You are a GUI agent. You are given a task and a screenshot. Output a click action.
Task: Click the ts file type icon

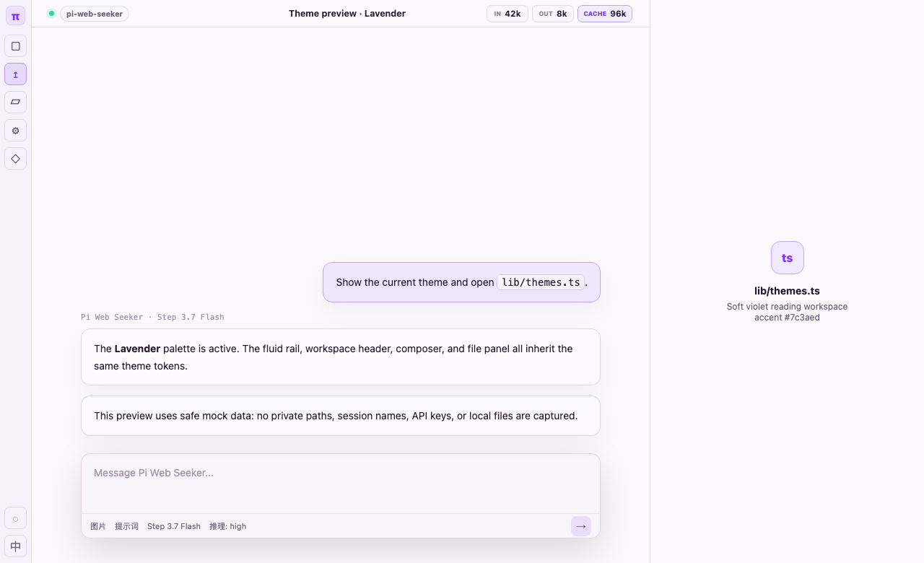pos(787,258)
